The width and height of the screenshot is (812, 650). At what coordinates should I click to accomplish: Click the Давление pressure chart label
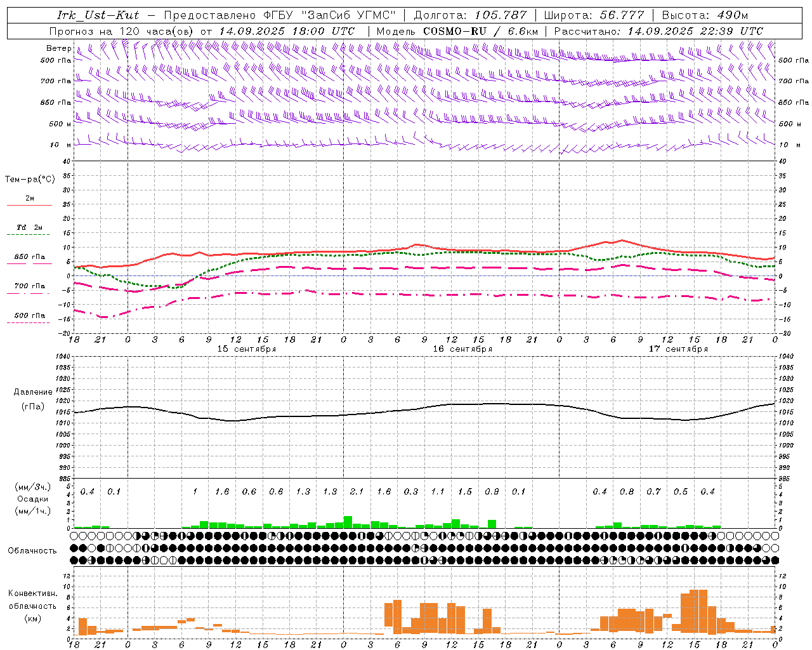[33, 392]
